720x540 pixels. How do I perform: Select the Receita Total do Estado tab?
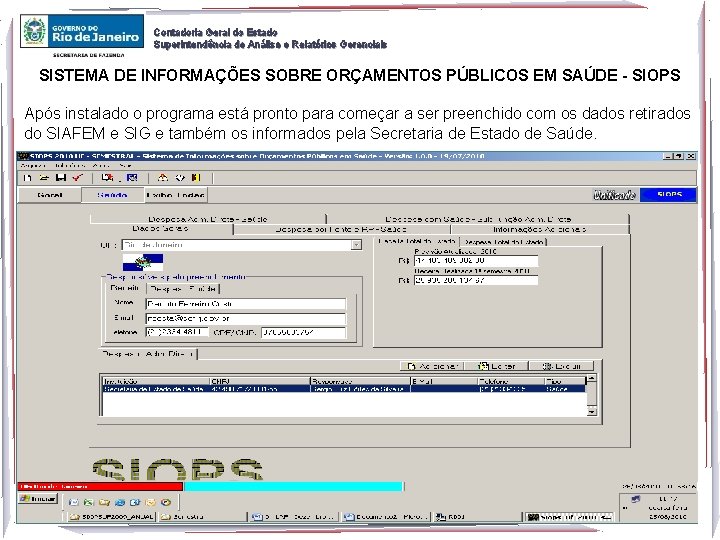tap(417, 242)
